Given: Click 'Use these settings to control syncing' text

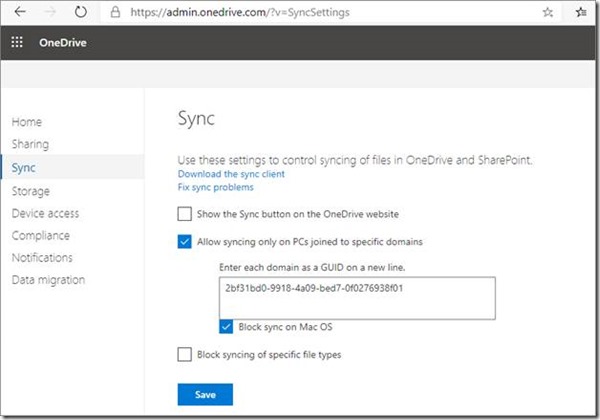Looking at the screenshot, I should click(x=355, y=160).
